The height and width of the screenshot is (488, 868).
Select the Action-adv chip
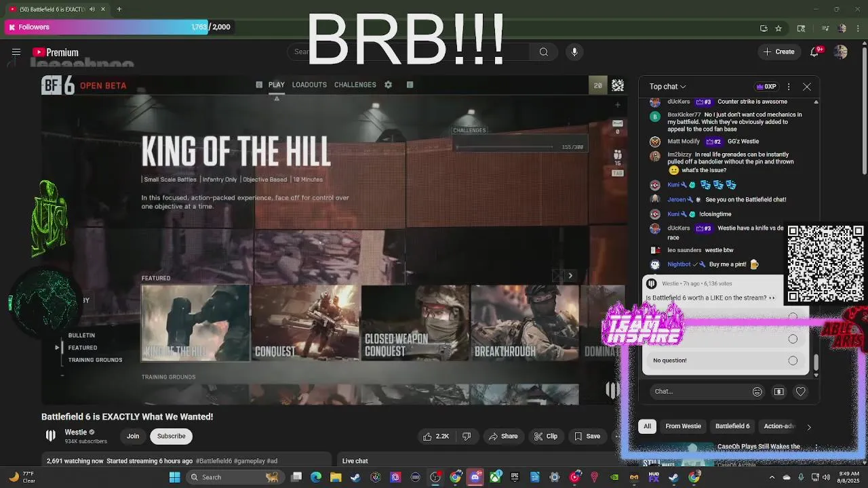click(x=778, y=426)
